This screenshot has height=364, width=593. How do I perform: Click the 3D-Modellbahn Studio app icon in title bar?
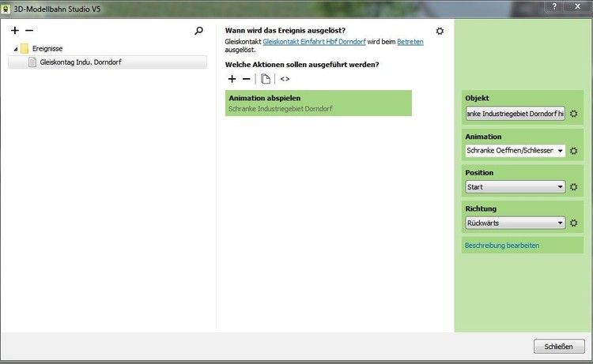point(6,9)
